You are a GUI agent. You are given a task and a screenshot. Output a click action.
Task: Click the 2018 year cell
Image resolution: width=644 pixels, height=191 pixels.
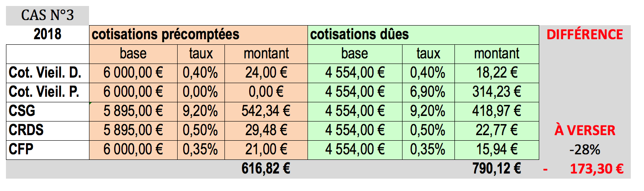click(47, 35)
